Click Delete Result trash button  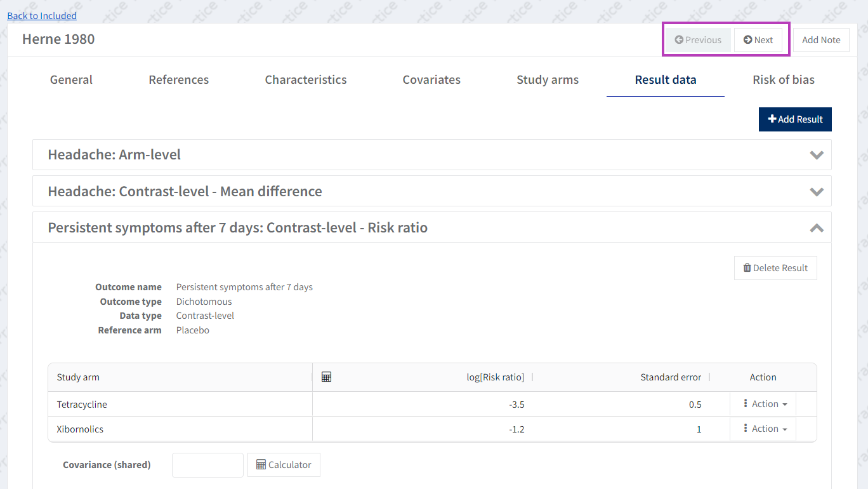pos(775,268)
